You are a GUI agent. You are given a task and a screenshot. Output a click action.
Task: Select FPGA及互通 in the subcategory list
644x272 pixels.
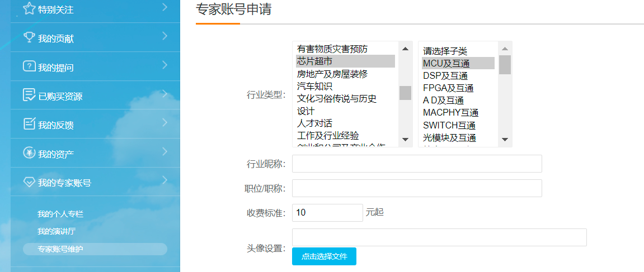(x=448, y=88)
